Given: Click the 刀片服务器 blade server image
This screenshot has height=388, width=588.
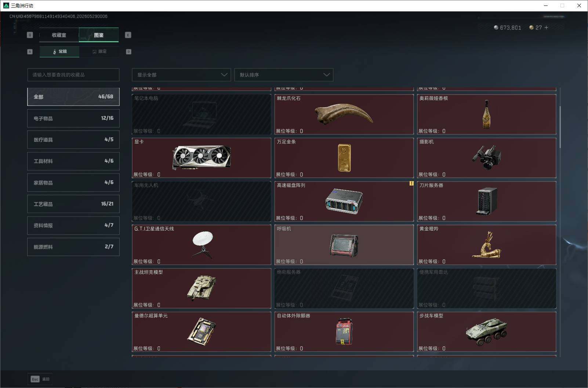Looking at the screenshot, I should click(x=487, y=201).
